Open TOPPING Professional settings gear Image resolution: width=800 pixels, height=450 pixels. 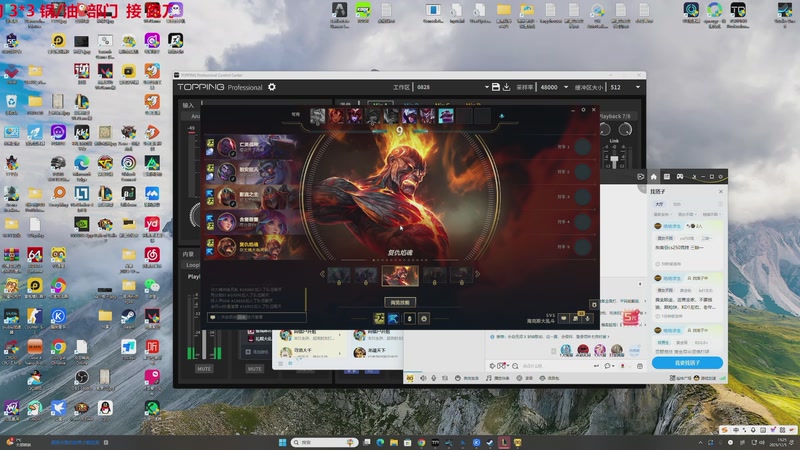pyautogui.click(x=272, y=87)
